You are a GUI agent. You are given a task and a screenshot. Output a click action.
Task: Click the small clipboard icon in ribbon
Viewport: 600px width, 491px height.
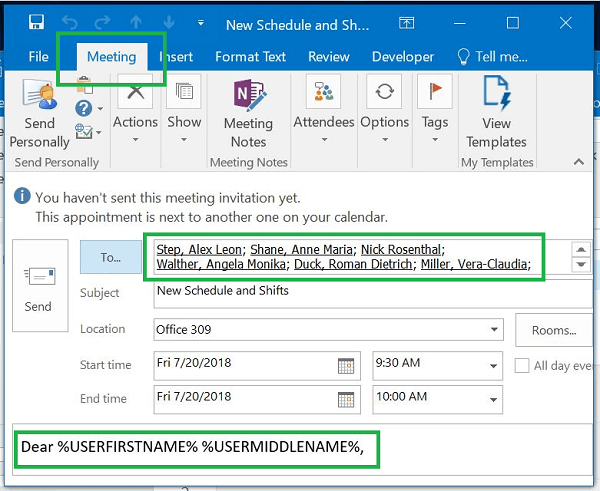(x=85, y=85)
